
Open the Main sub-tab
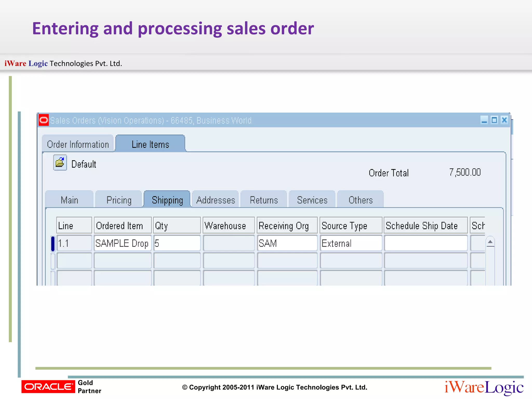(69, 199)
